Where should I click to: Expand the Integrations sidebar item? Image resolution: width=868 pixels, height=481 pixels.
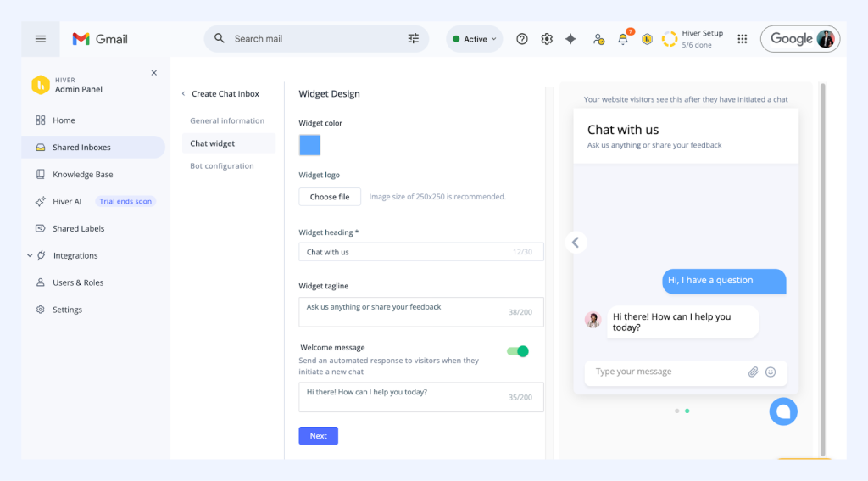tap(30, 255)
